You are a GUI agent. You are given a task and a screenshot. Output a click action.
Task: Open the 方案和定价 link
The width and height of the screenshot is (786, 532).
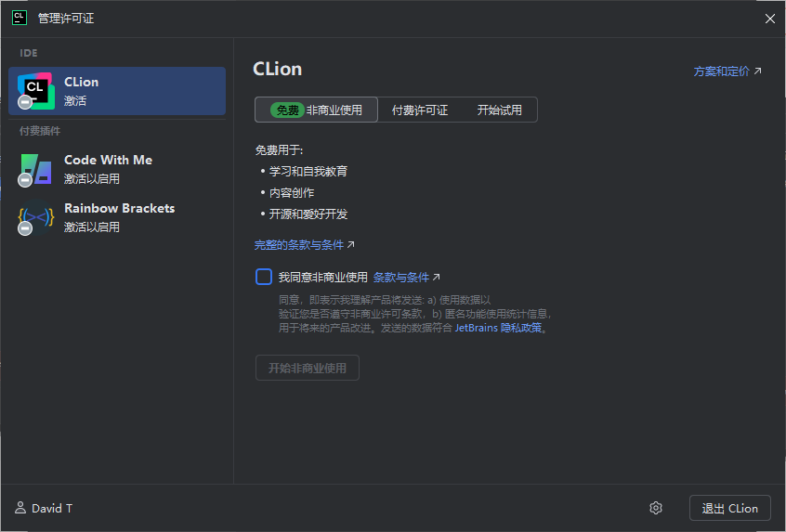[x=727, y=71]
